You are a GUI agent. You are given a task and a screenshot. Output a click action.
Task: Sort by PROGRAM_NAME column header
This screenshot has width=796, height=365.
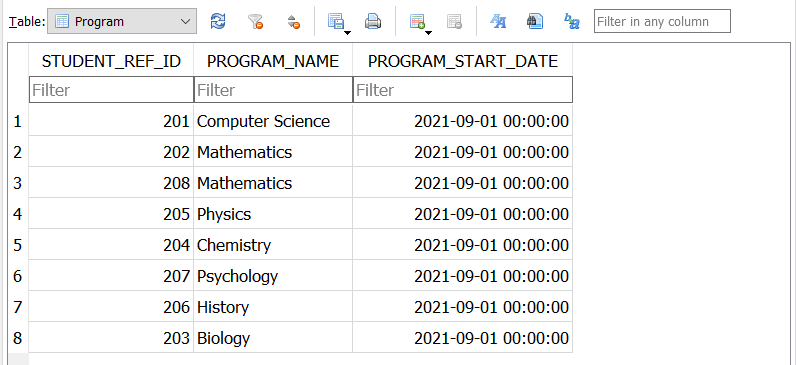tap(273, 61)
